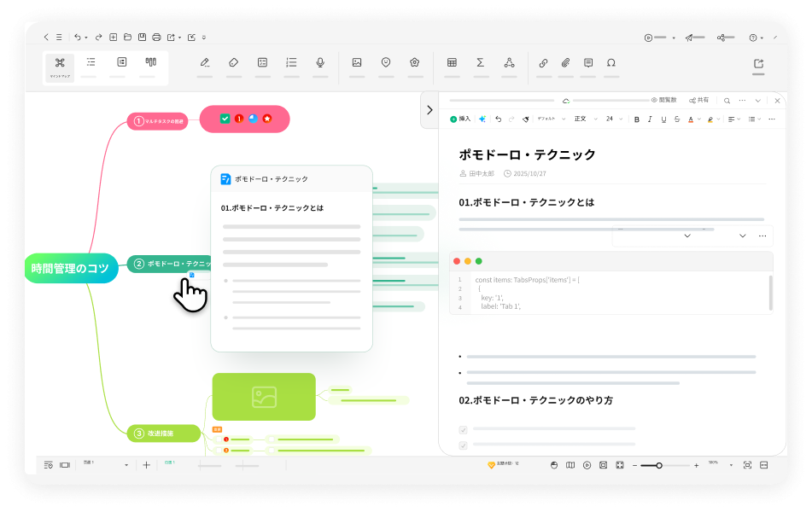812x512 pixels.
Task: Select the 時間管理のコツ central topic node
Action: pos(70,268)
